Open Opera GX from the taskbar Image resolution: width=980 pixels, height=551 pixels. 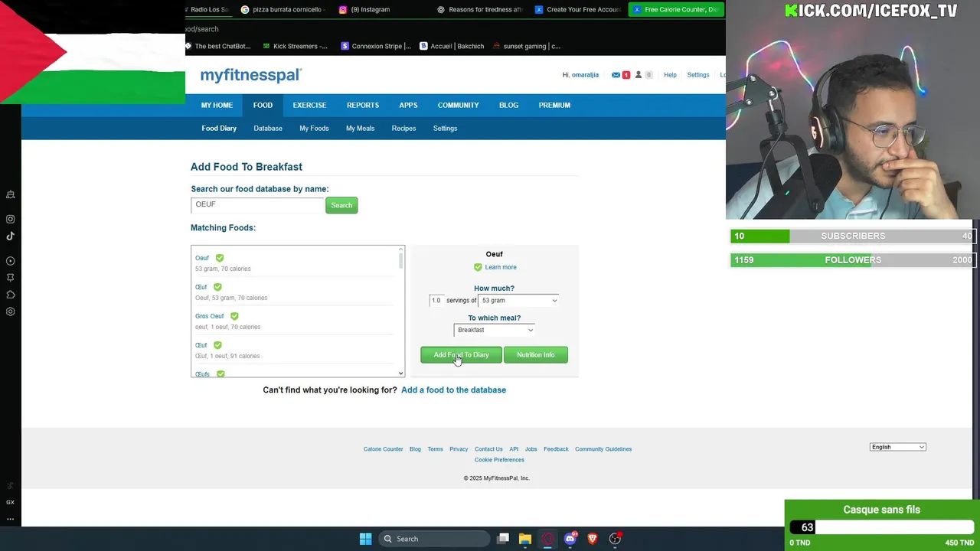pyautogui.click(x=547, y=539)
